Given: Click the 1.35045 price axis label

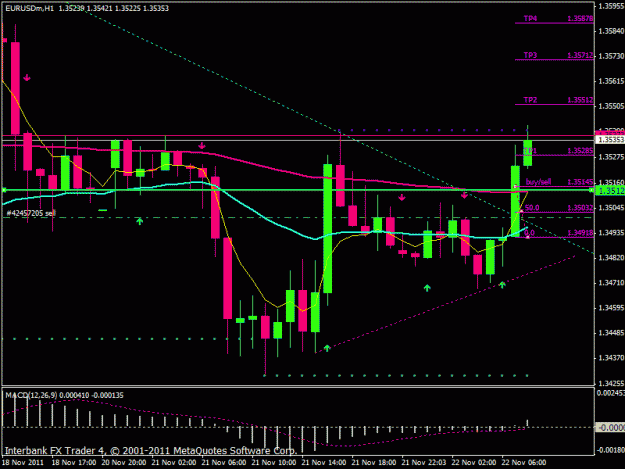Looking at the screenshot, I should click(611, 208).
